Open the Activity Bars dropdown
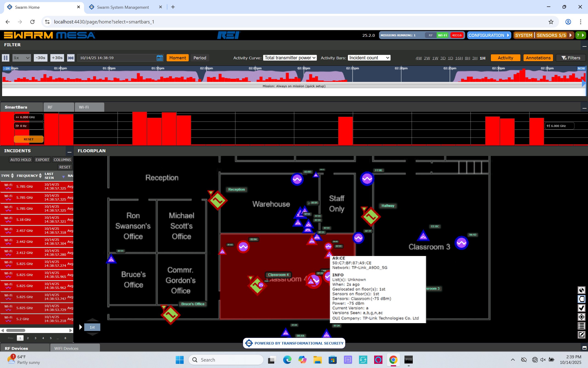The image size is (588, 368). (x=369, y=58)
